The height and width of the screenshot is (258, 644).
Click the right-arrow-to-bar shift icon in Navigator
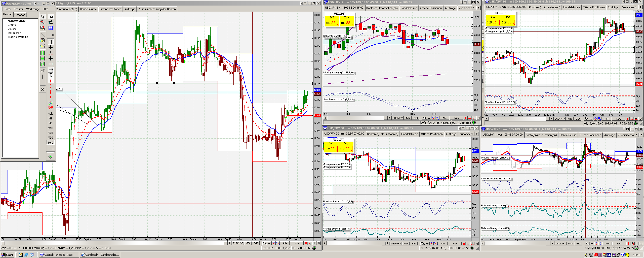coord(51,70)
